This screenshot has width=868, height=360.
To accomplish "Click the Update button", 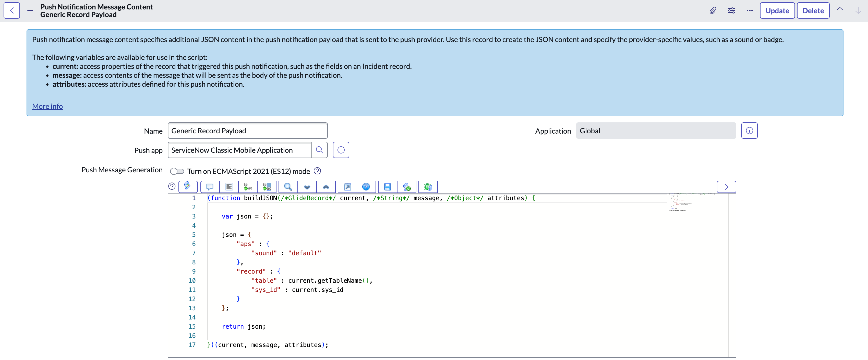I will 777,10.
